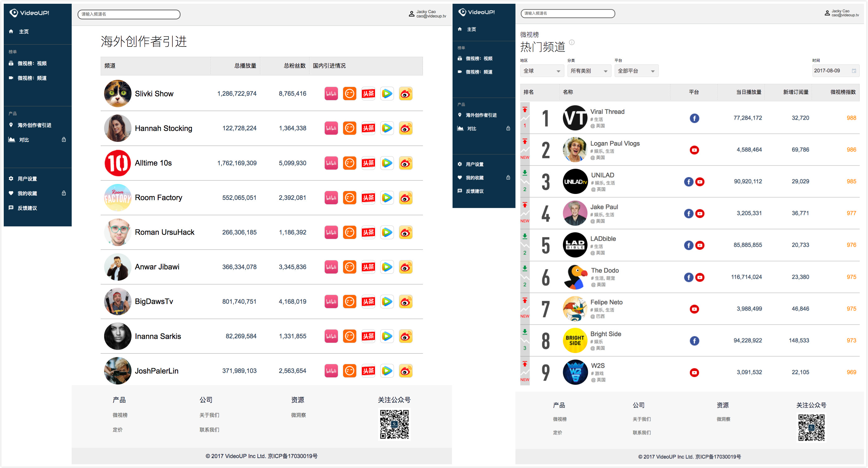Click YouTube icon in Felipe Neto row
This screenshot has width=868, height=468.
click(x=694, y=309)
